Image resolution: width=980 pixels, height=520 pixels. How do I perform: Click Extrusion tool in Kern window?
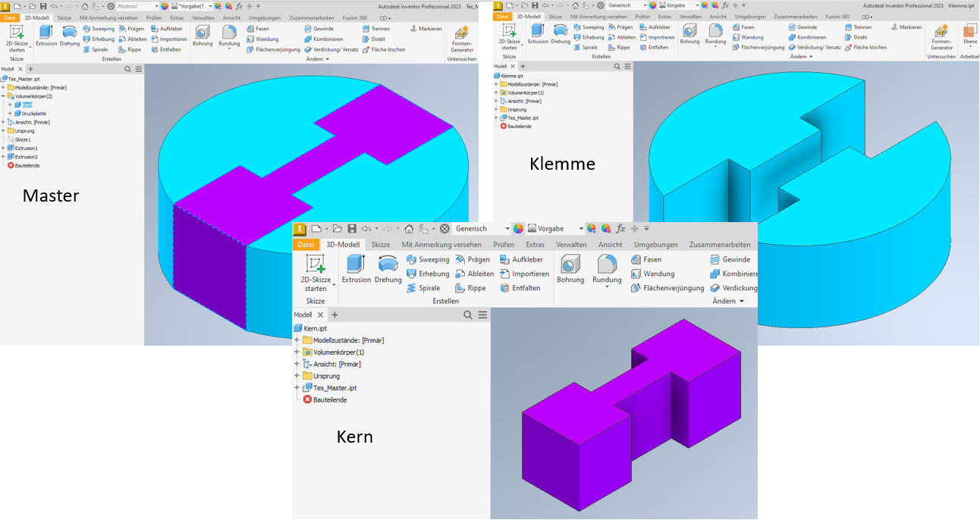click(356, 270)
